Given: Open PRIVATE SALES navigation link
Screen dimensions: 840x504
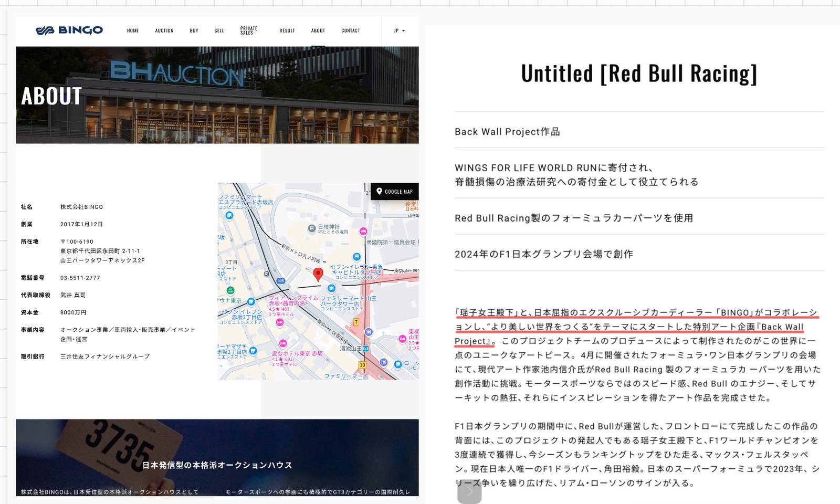Looking at the screenshot, I should (249, 30).
